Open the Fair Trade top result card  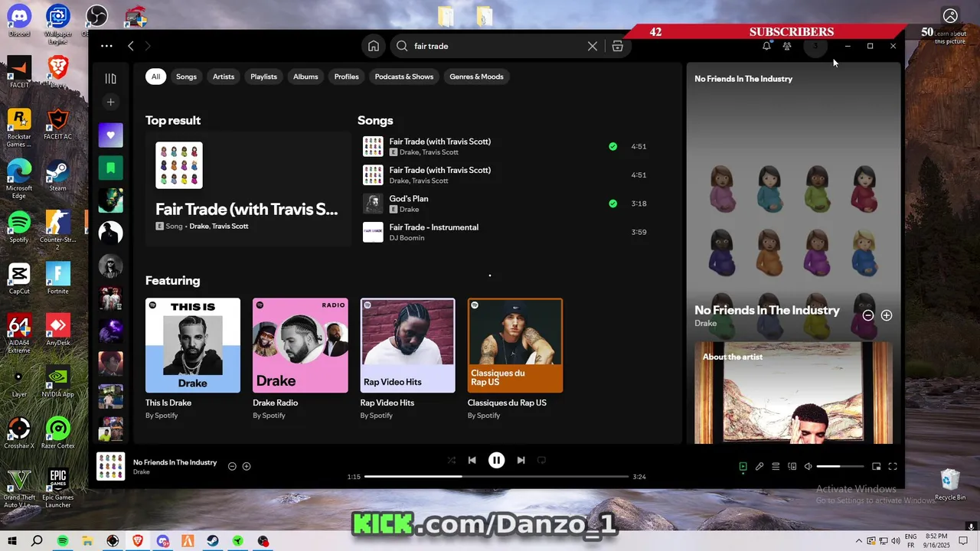coord(248,188)
